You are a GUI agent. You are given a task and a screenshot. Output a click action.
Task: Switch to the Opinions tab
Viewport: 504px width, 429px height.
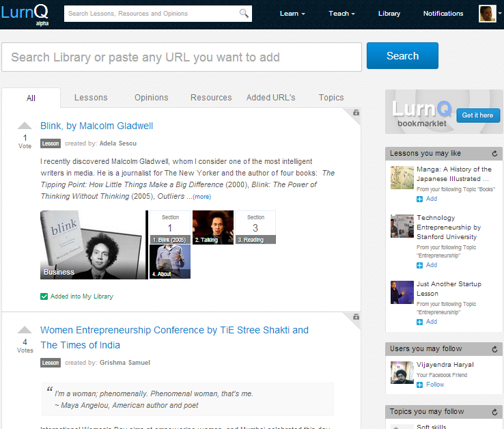pos(152,98)
